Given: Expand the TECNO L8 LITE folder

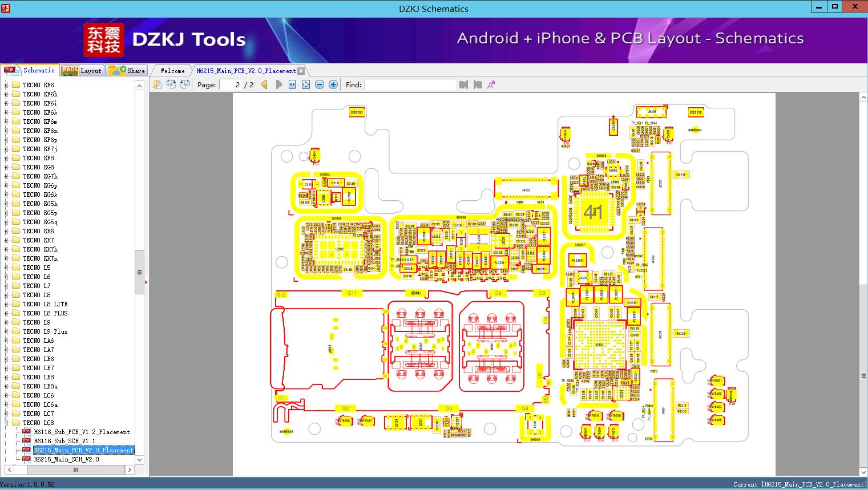Looking at the screenshot, I should 6,304.
